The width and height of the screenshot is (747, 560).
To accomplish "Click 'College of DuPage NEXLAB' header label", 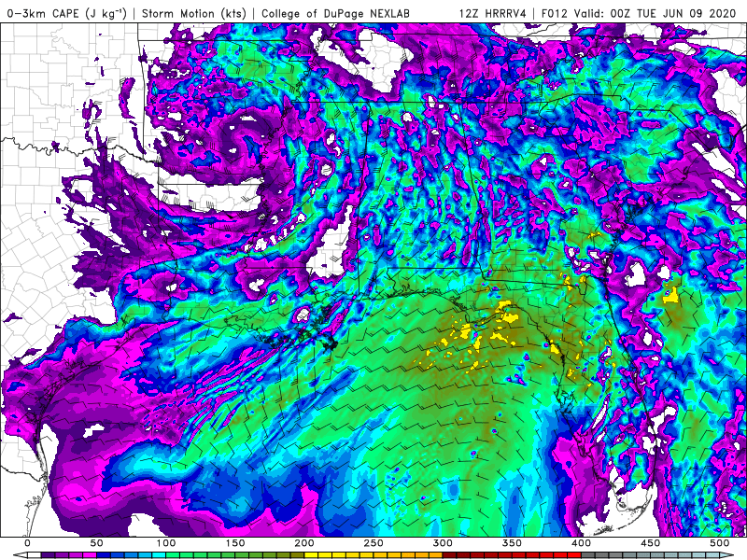I will click(335, 13).
